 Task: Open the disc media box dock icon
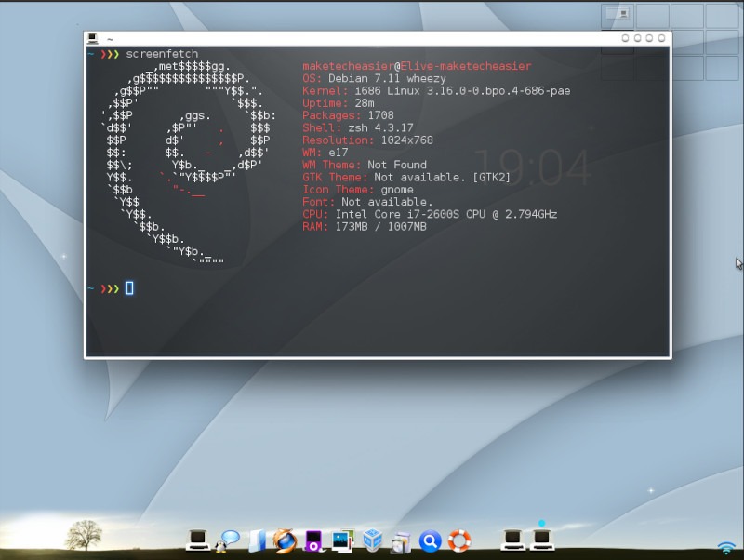point(401,541)
